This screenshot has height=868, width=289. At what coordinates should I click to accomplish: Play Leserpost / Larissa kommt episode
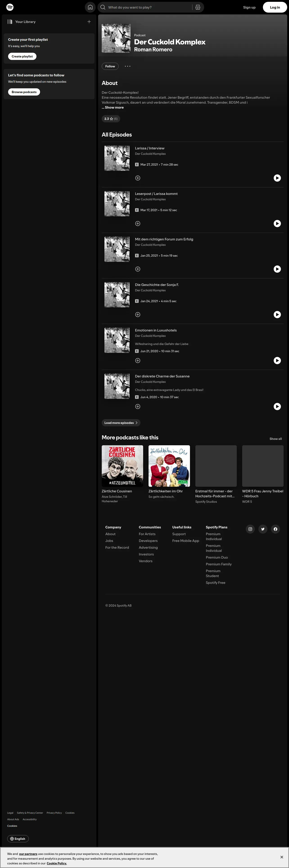click(277, 223)
